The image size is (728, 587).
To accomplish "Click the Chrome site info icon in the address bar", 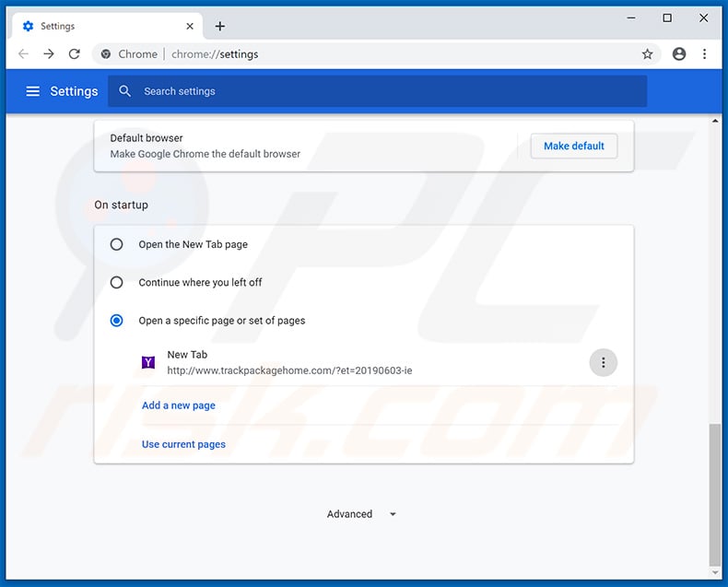I will [106, 53].
